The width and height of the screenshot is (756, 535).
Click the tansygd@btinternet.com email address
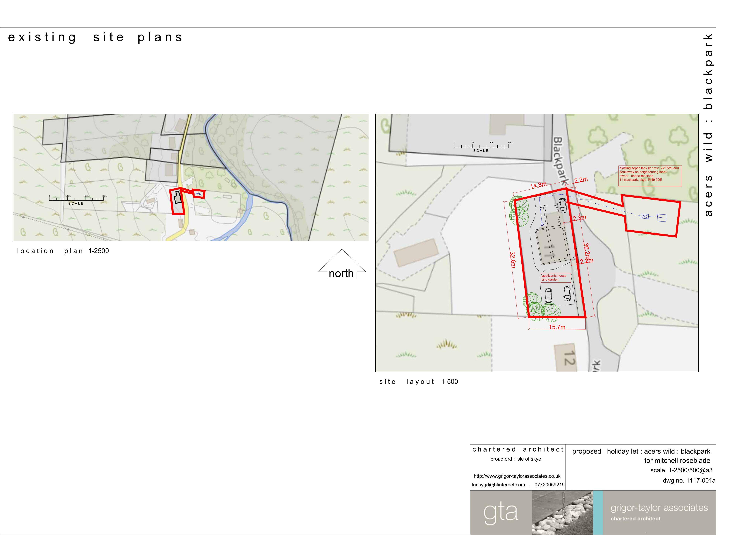click(x=498, y=485)
